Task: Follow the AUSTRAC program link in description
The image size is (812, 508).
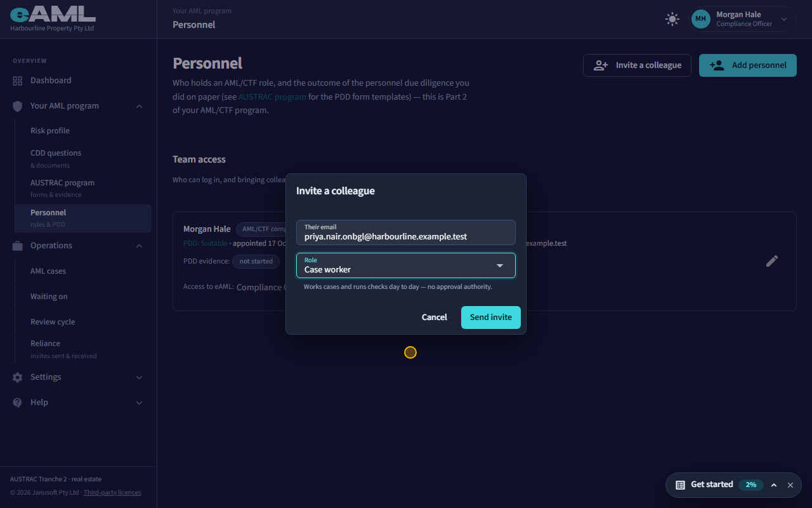Action: coord(272,97)
